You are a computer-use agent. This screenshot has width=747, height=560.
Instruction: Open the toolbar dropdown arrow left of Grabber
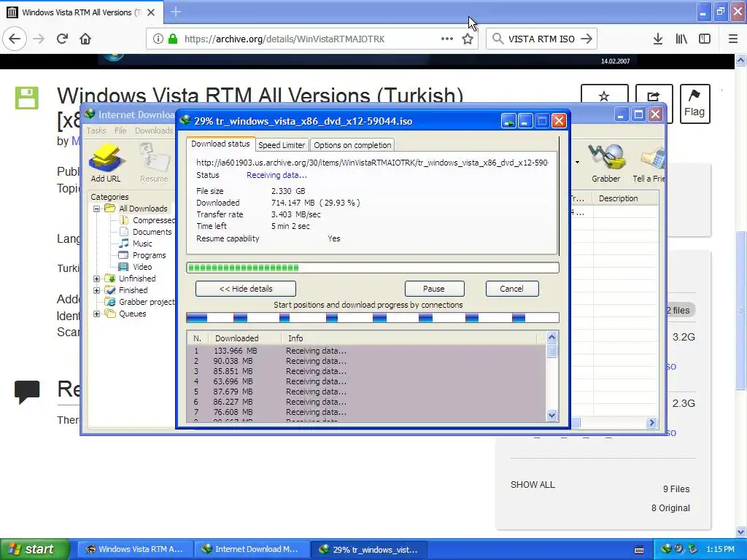(577, 163)
